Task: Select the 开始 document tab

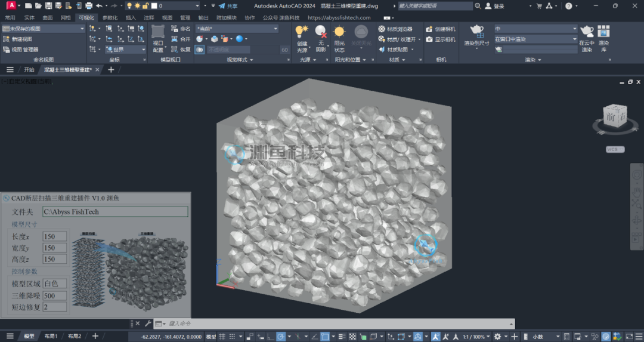Action: (29, 70)
